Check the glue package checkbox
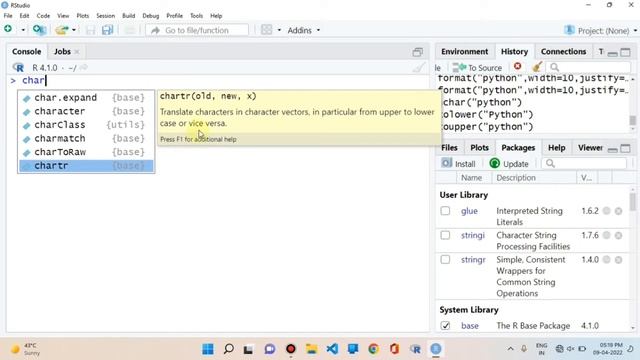 [445, 211]
